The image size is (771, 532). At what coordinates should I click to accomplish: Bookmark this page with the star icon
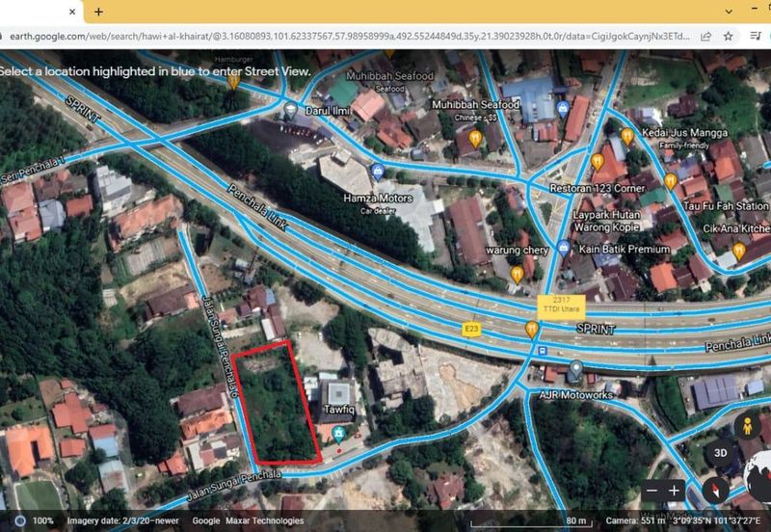[729, 36]
